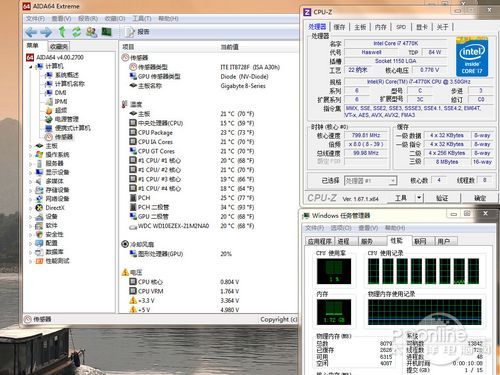The width and height of the screenshot is (500, 375).
Task: Switch to CPU-Z 显卡 tab
Action: coord(422,27)
